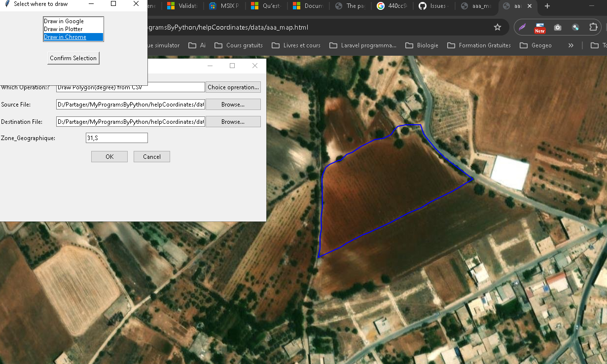Screen dimensions: 607x364
Task: Click the extension icon with New badge
Action: [540, 28]
